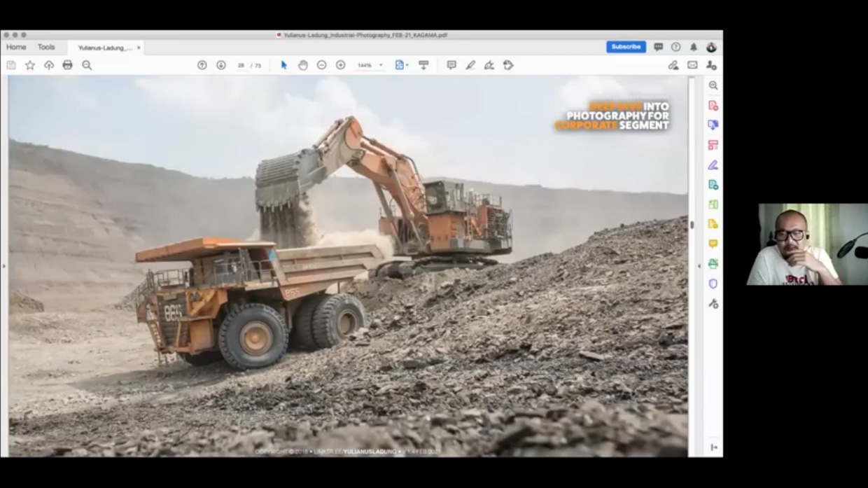868x488 pixels.
Task: Expand the left navigation pane arrow
Action: click(3, 266)
